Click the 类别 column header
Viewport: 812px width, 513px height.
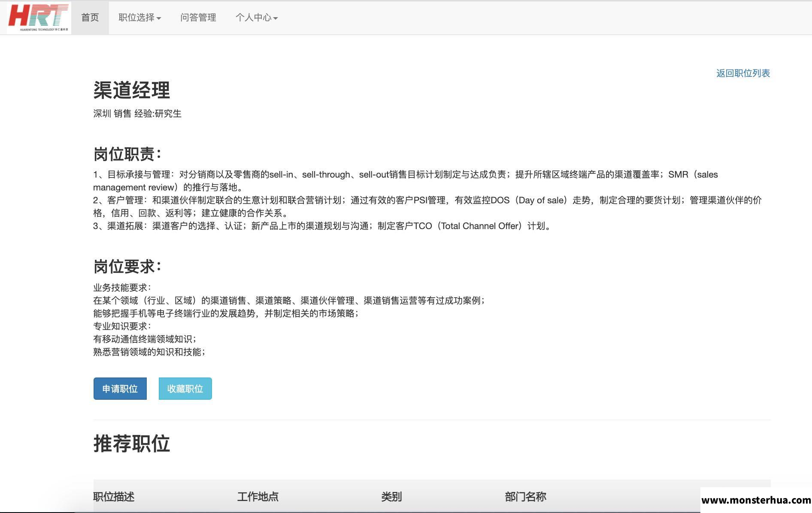(391, 497)
